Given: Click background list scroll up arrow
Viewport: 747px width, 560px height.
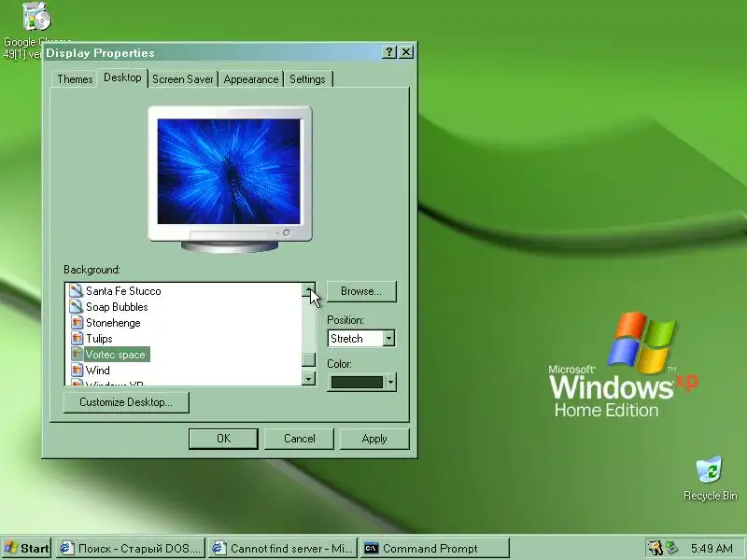Looking at the screenshot, I should 309,289.
